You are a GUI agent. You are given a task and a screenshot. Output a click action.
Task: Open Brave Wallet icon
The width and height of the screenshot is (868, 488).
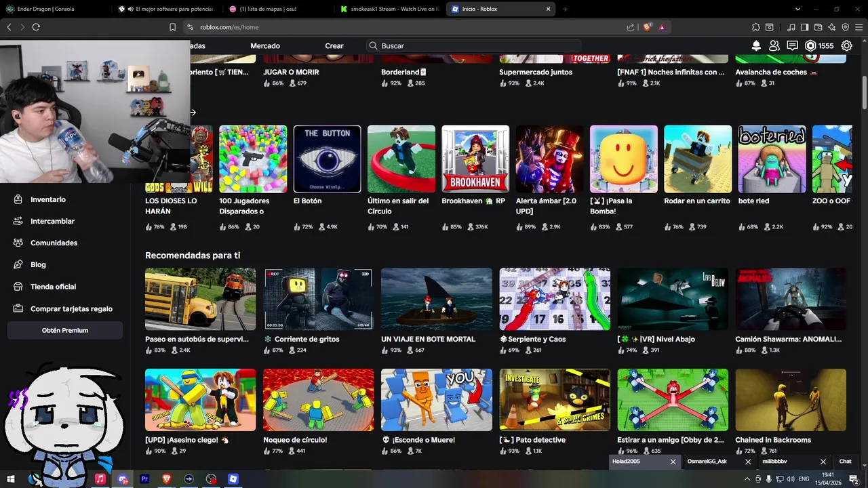[818, 27]
